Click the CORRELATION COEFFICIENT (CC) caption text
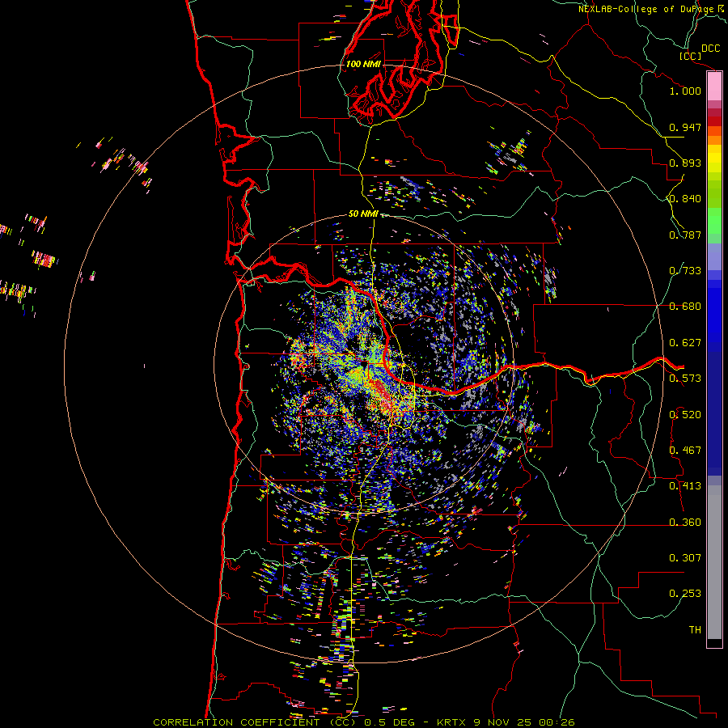The height and width of the screenshot is (728, 728). click(x=255, y=722)
